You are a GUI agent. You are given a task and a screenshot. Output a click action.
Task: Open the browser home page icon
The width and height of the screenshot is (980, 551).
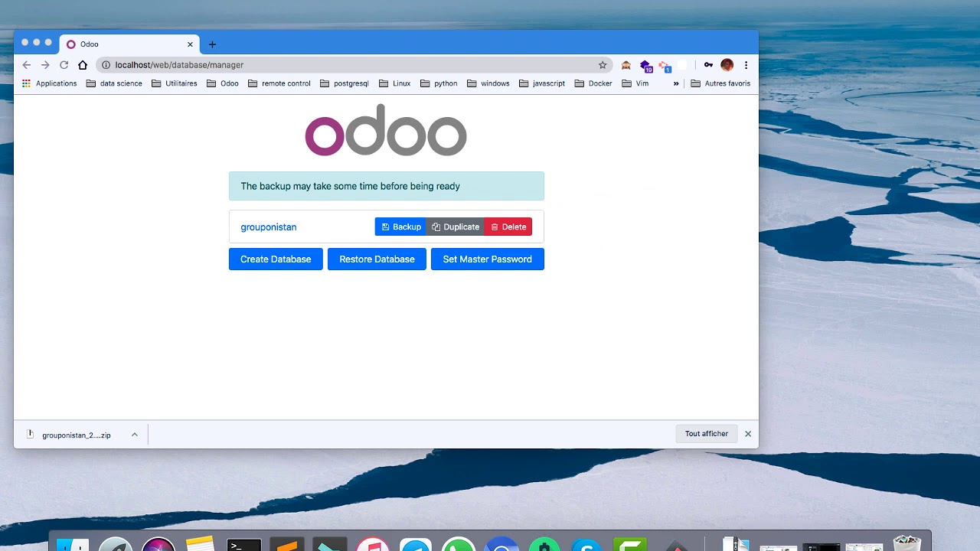click(x=83, y=65)
